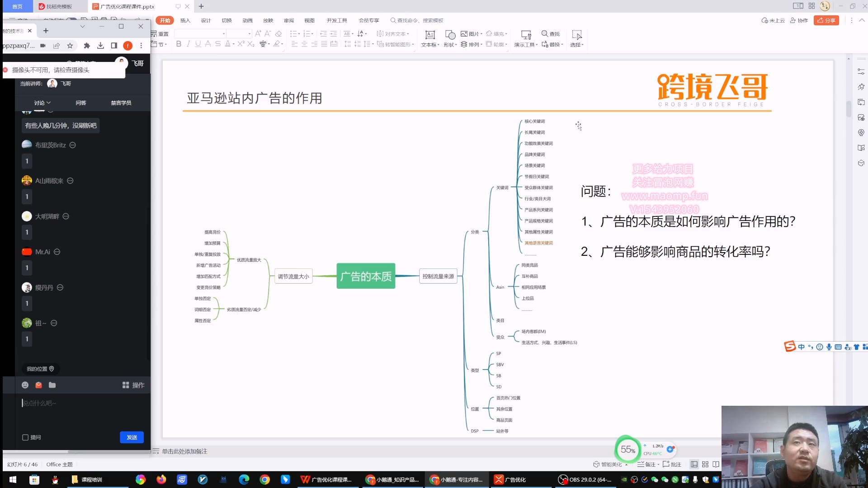
Task: Open Chrome downloads in the small browser window
Action: click(100, 46)
